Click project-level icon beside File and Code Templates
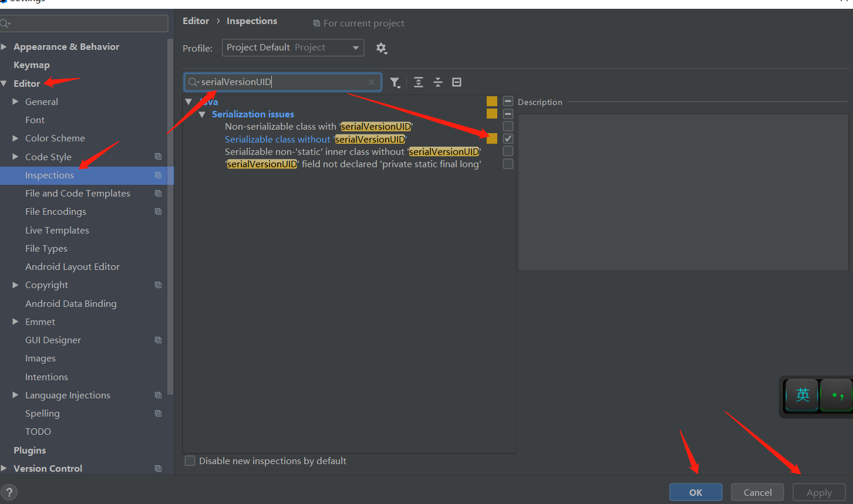The image size is (853, 504). (x=158, y=193)
